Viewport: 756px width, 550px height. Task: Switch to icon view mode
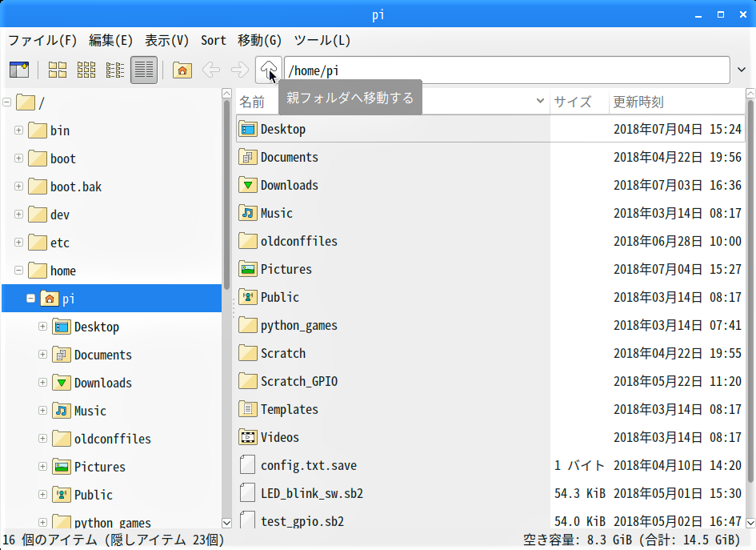58,70
